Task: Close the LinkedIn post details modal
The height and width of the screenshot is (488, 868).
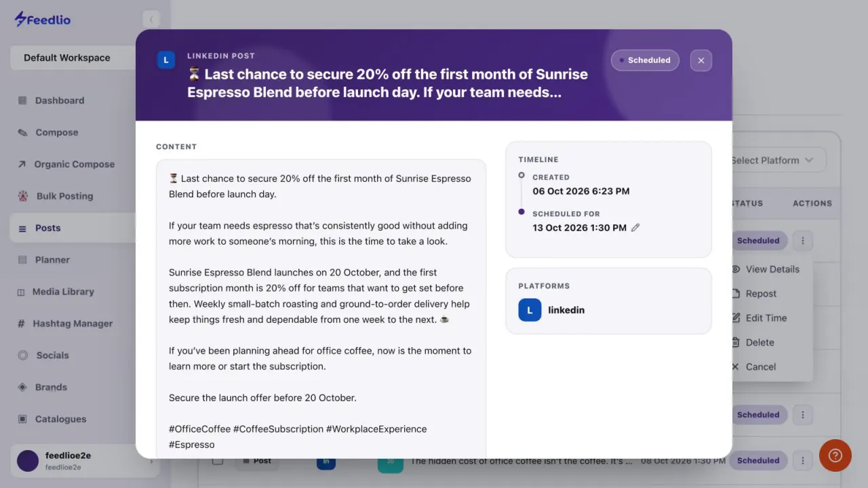Action: tap(701, 60)
